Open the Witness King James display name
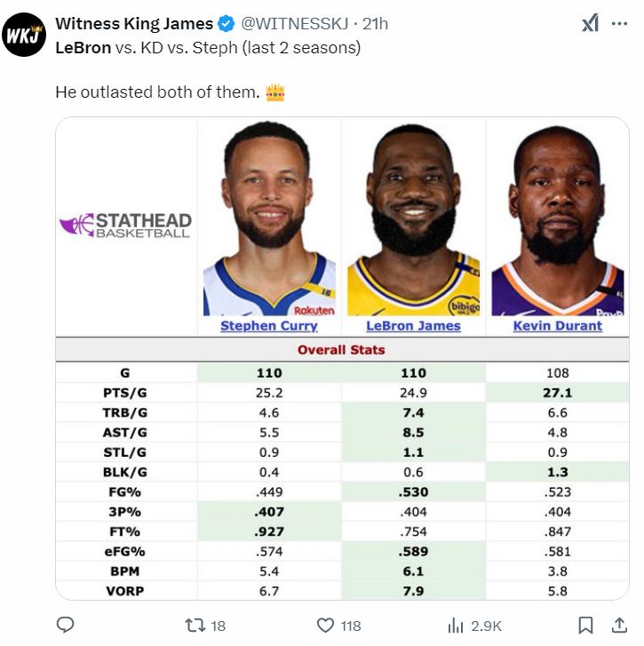 134,24
